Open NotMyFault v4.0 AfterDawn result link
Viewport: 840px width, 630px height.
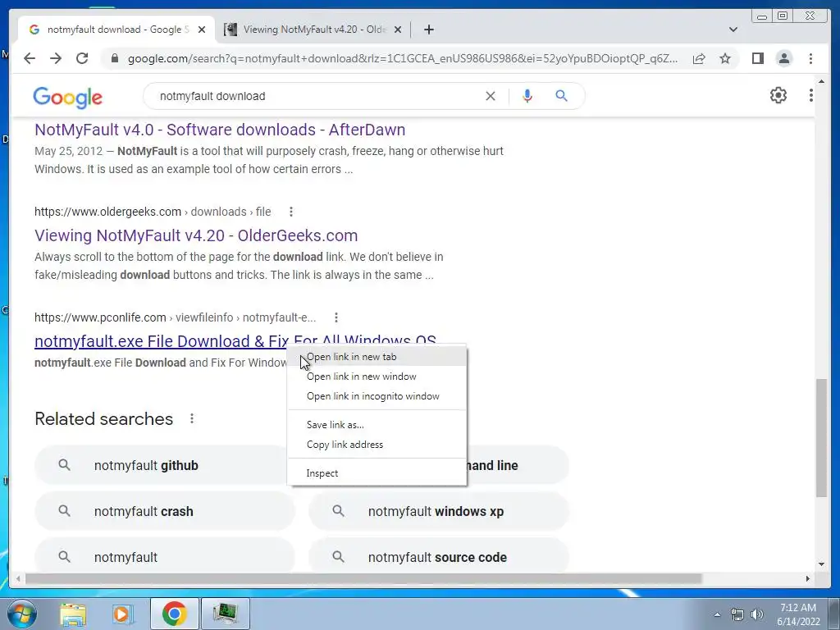(x=220, y=130)
